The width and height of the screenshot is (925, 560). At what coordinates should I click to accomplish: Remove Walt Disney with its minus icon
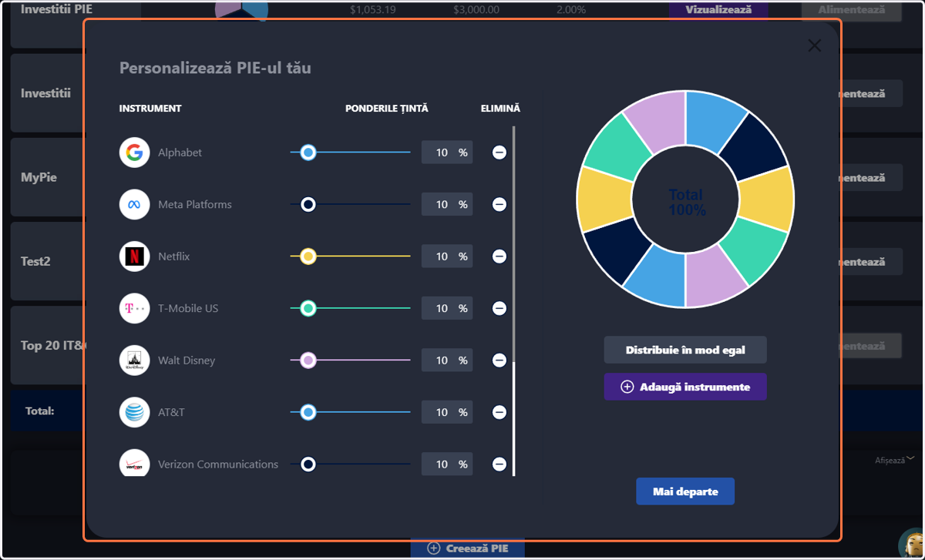[x=499, y=360]
